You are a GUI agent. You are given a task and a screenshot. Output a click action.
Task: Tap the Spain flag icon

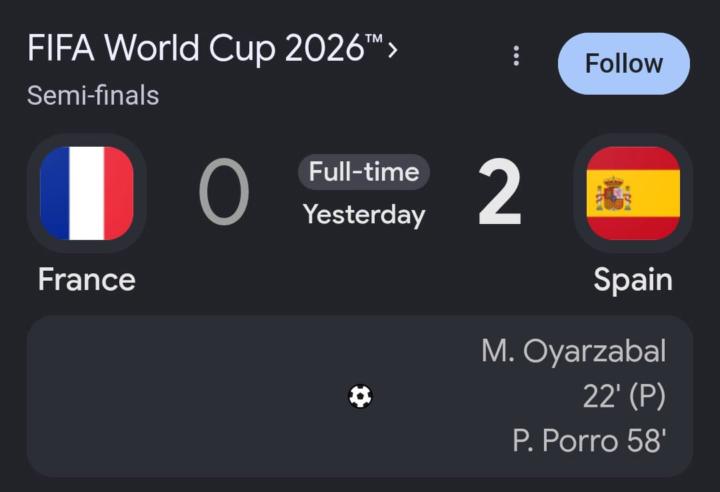click(x=633, y=193)
